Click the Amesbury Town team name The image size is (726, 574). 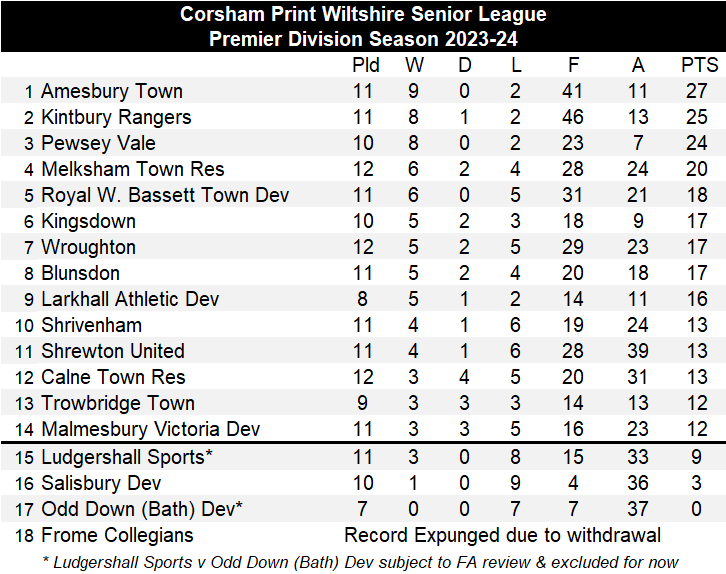(x=111, y=91)
